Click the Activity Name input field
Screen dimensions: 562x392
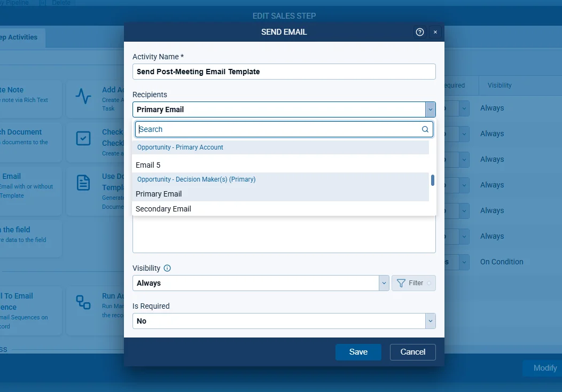pos(284,72)
